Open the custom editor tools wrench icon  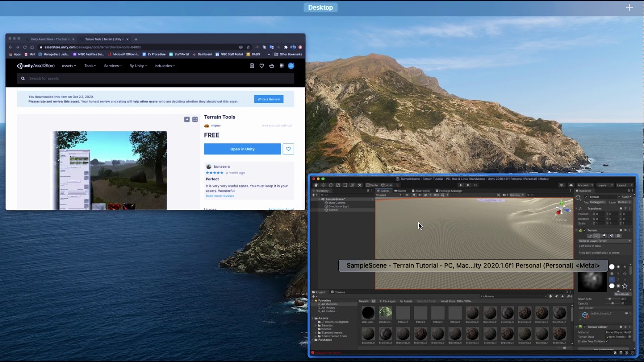click(x=360, y=185)
